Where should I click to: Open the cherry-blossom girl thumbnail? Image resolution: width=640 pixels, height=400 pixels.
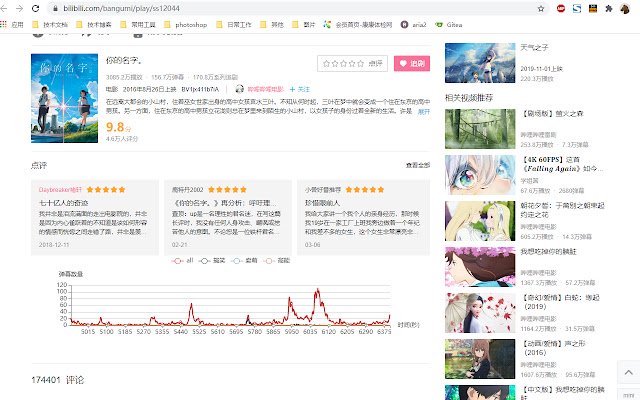[x=480, y=267]
